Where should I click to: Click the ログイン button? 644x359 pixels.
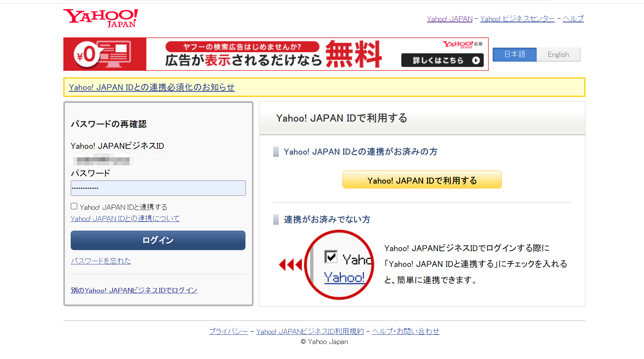pos(158,240)
